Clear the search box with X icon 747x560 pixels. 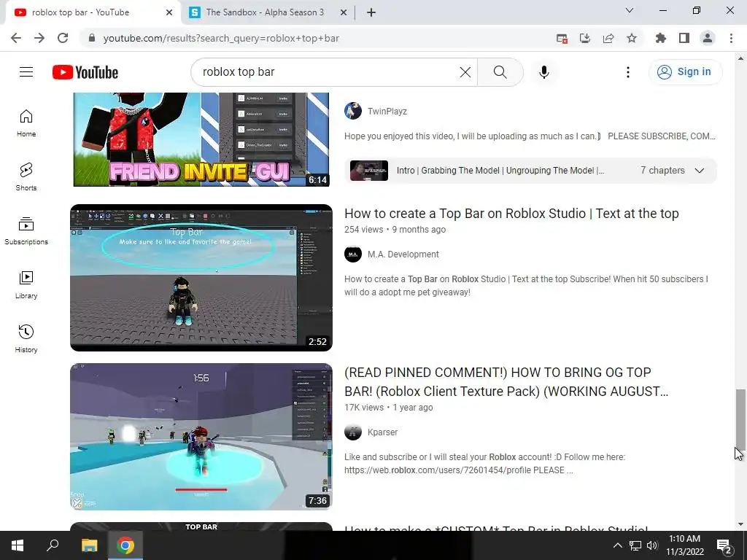coord(465,72)
